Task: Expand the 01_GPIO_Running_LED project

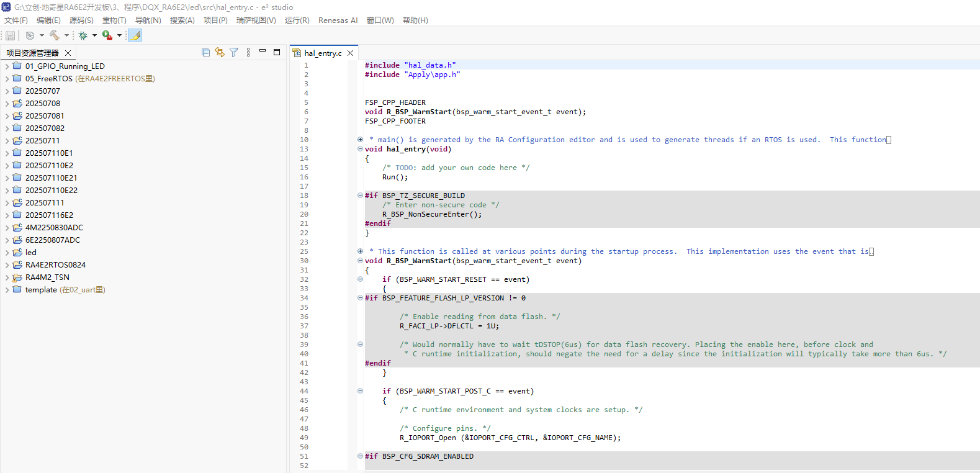Action: click(7, 66)
